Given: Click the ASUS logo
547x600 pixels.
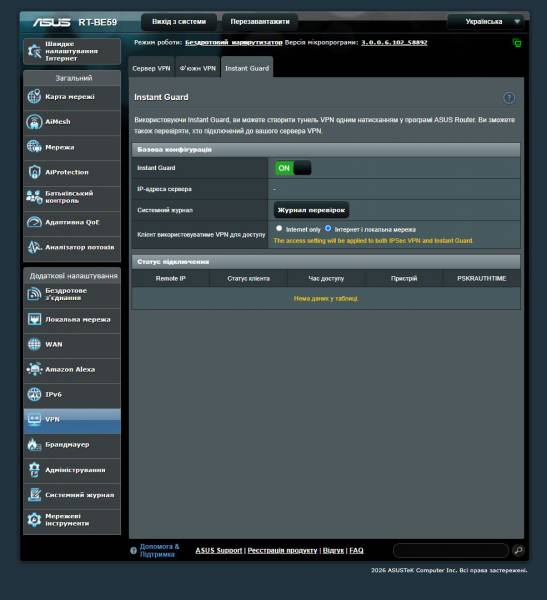Looking at the screenshot, I should pos(51,22).
